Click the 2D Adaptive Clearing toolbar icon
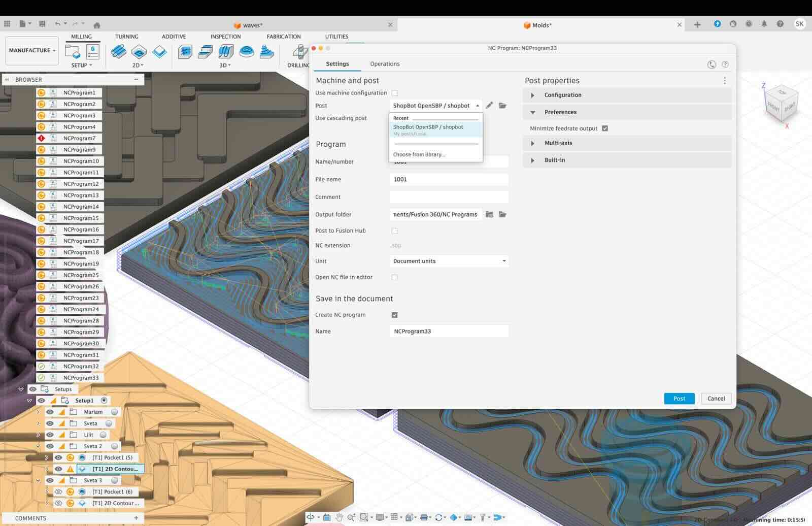Image resolution: width=812 pixels, height=526 pixels. click(119, 52)
